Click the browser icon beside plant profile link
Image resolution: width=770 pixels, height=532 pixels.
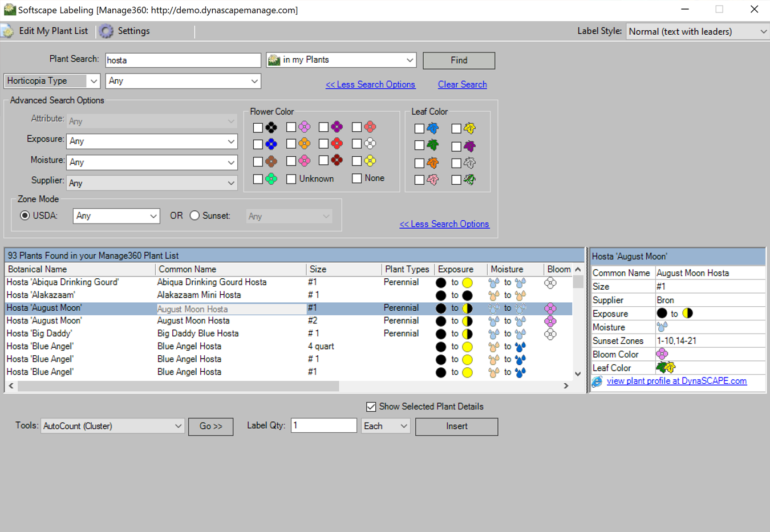coord(597,381)
